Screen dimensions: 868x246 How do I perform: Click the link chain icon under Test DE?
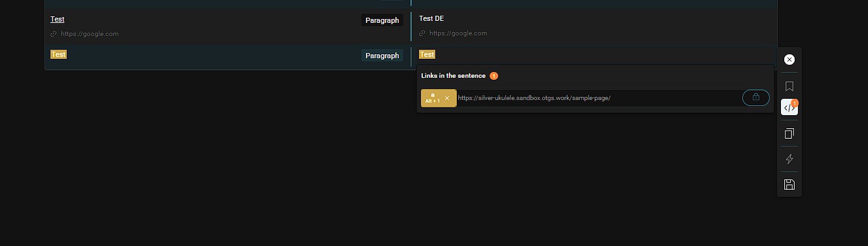(x=422, y=33)
